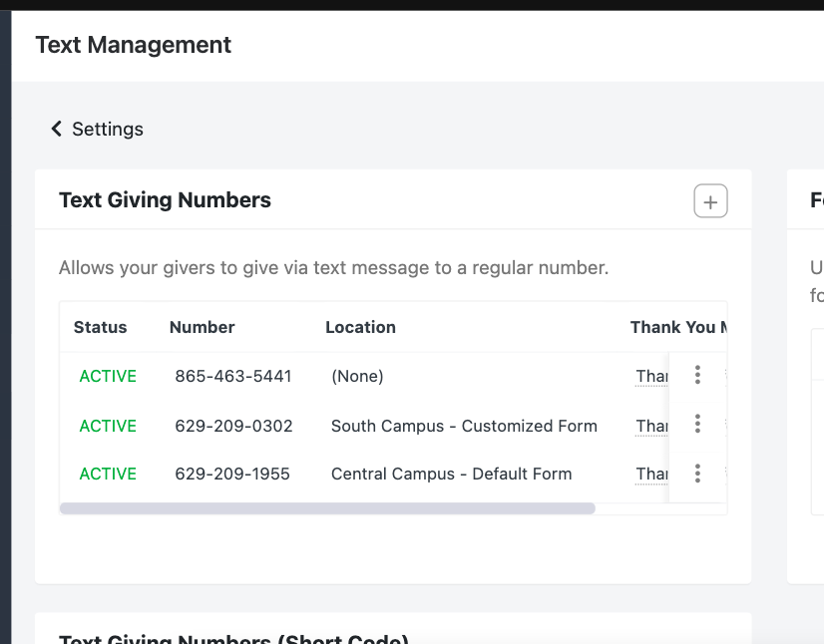
Task: Select phone number 865-463-5441
Action: point(233,376)
